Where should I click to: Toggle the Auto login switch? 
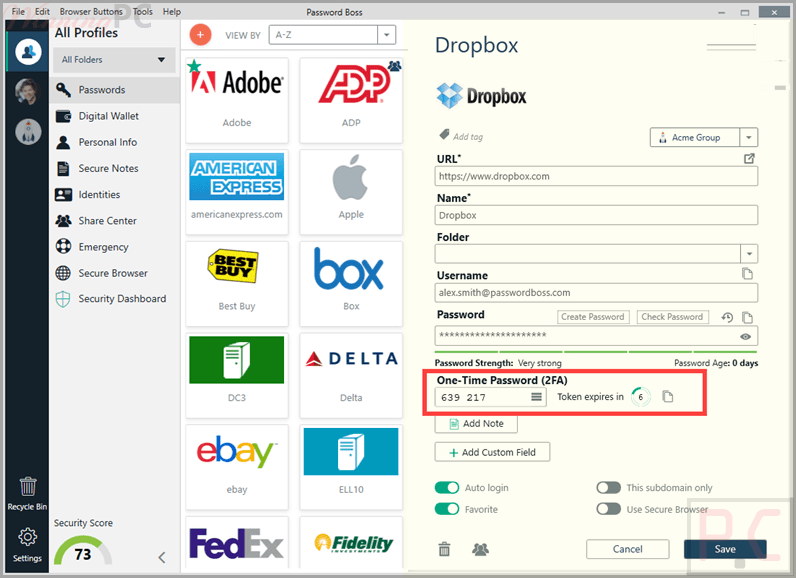click(447, 488)
